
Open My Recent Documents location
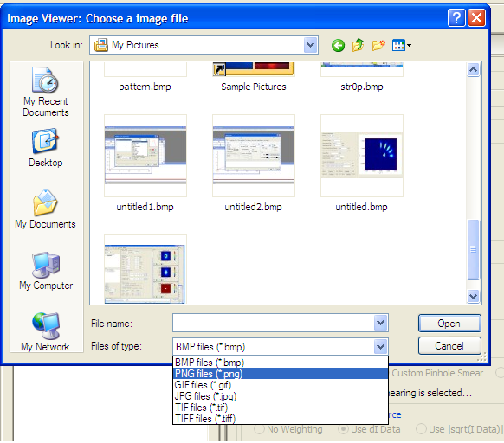[46, 92]
